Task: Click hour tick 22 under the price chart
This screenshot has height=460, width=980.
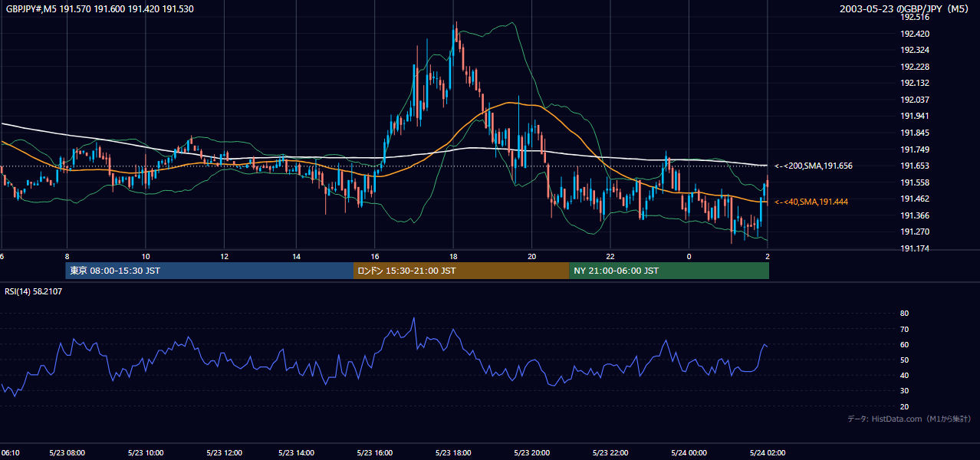Action: click(610, 256)
